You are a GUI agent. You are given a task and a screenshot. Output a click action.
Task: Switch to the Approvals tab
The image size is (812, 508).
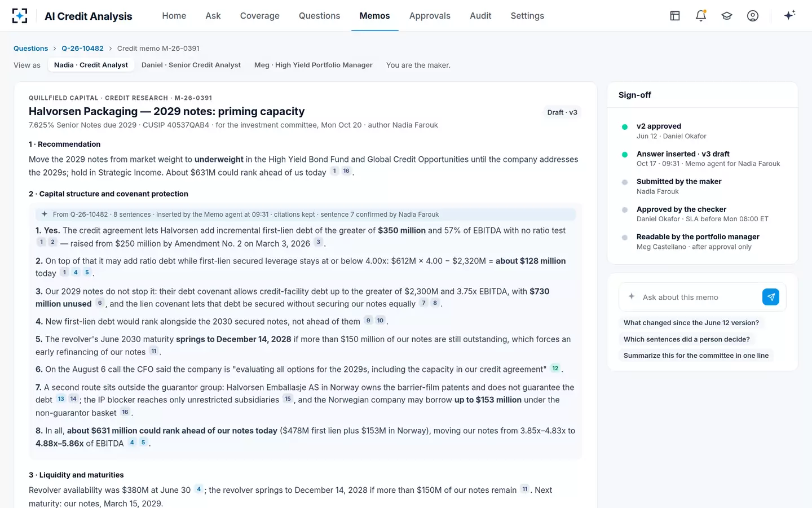[430, 16]
